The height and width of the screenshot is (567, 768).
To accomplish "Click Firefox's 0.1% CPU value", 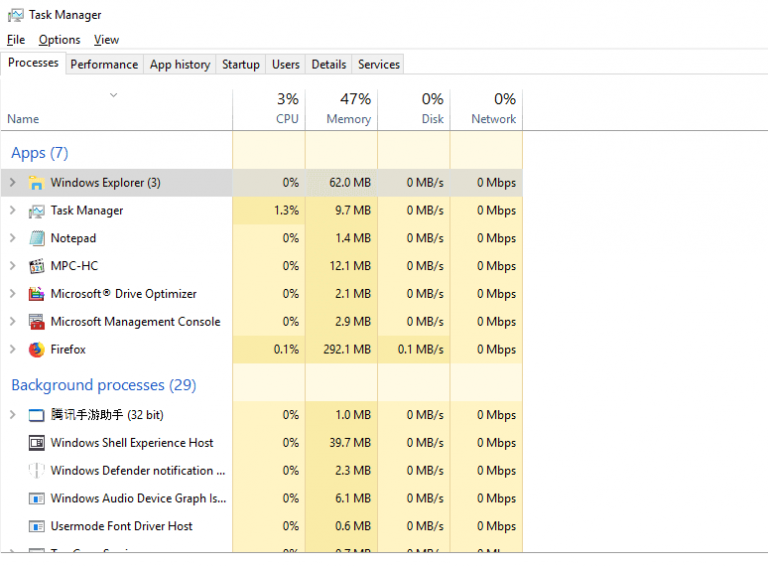I will pyautogui.click(x=286, y=350).
